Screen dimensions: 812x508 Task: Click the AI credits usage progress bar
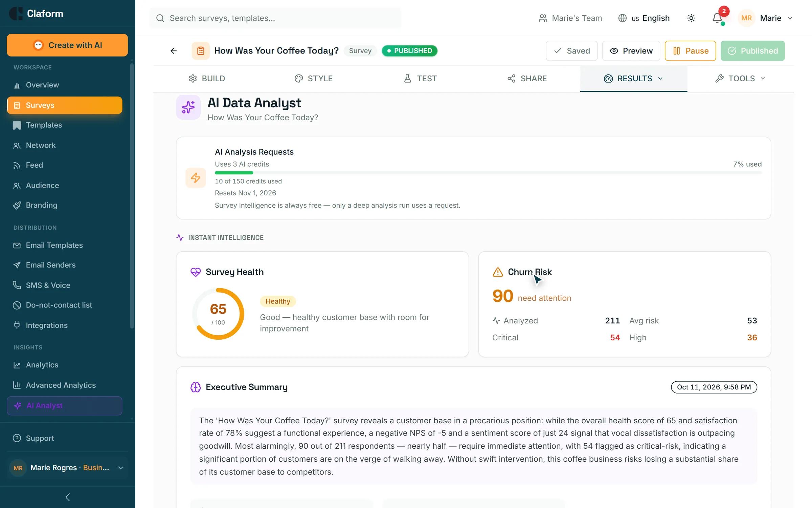tap(488, 173)
